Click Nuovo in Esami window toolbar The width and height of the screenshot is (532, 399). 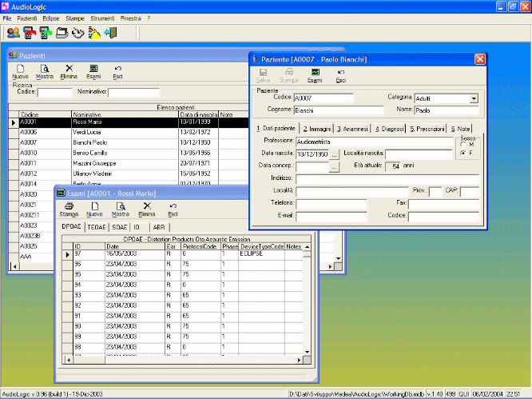point(95,209)
